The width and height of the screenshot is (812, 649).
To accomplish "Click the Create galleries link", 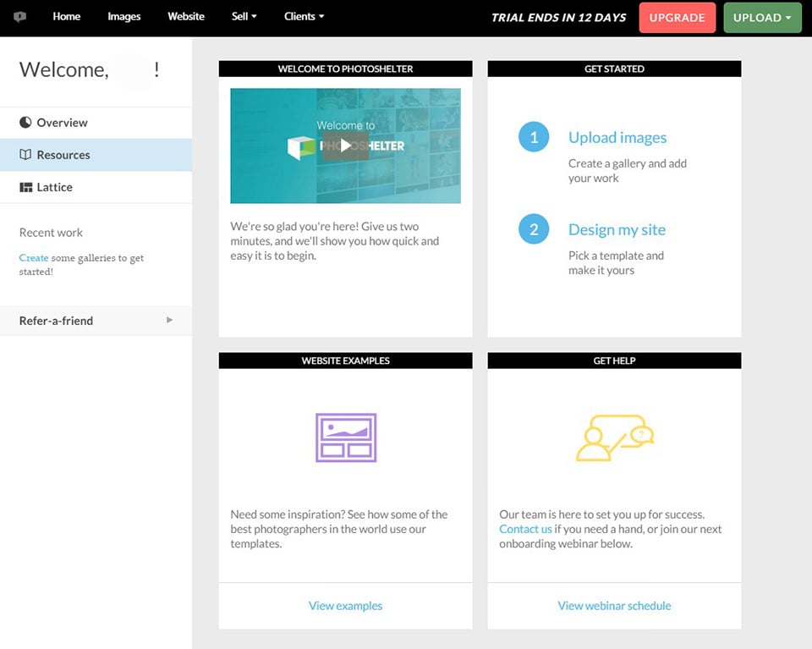I will click(x=34, y=258).
